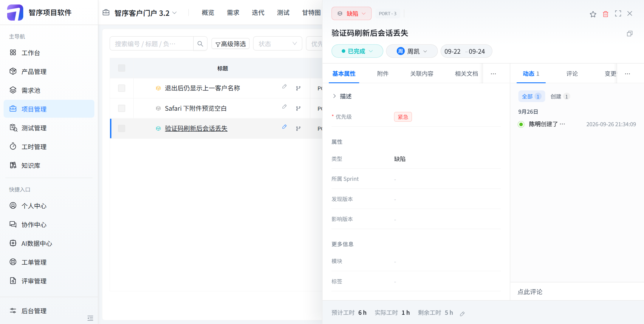
Task: Open 迭代 top menu
Action: point(258,13)
